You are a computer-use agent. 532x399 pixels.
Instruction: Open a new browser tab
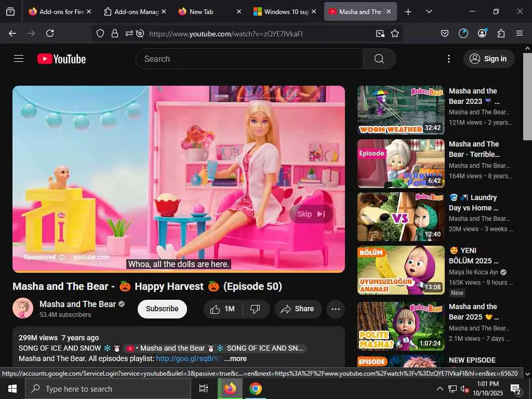click(x=408, y=12)
